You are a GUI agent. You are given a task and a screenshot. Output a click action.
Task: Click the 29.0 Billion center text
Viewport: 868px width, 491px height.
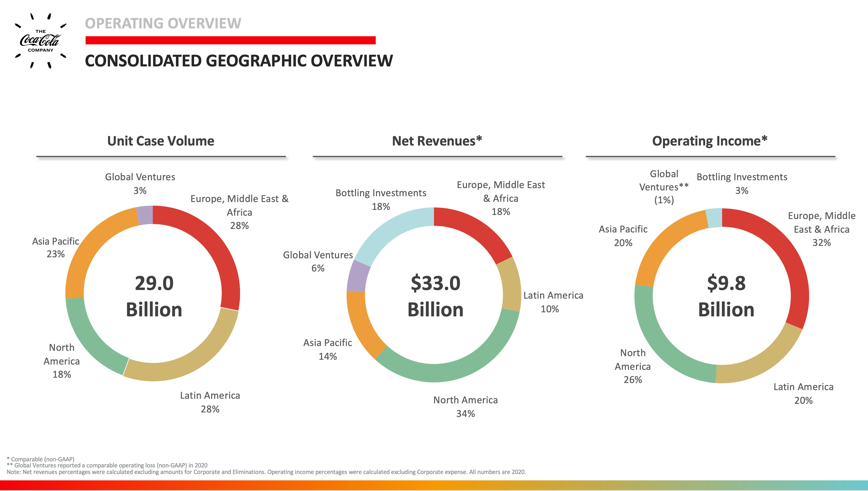pyautogui.click(x=154, y=296)
